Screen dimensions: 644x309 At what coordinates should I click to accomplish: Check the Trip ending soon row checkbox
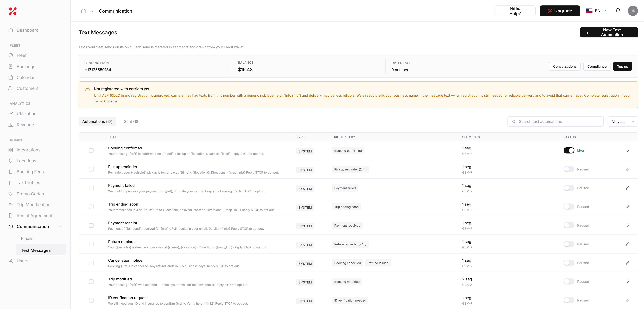91,207
